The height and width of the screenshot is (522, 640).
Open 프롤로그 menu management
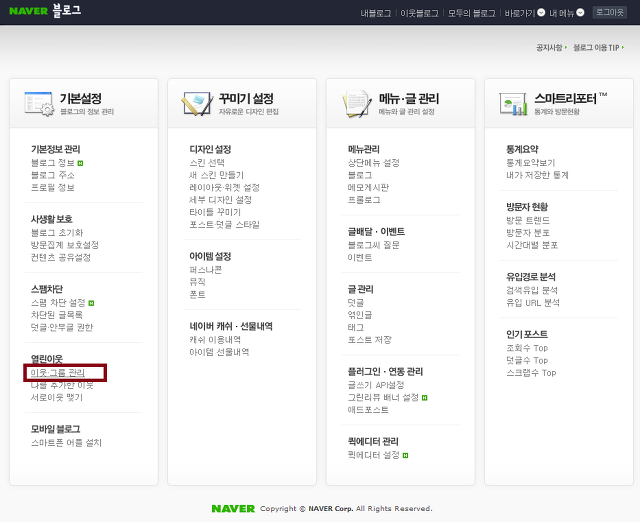[x=364, y=200]
